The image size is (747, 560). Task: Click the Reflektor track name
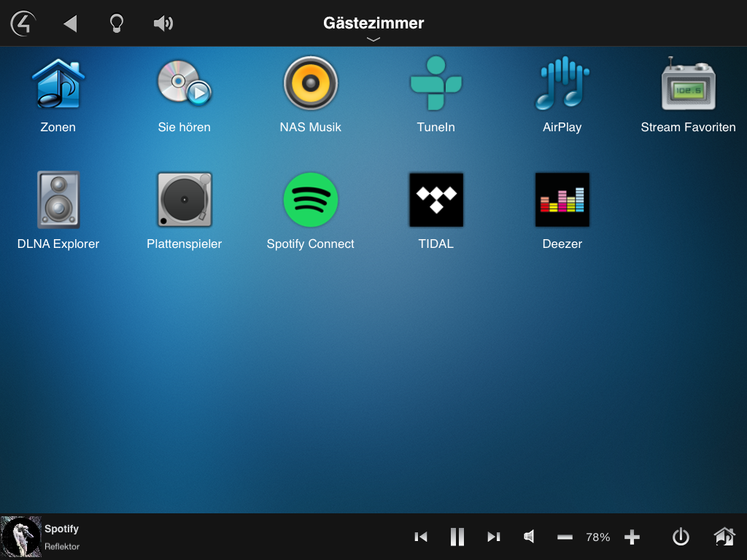[62, 547]
